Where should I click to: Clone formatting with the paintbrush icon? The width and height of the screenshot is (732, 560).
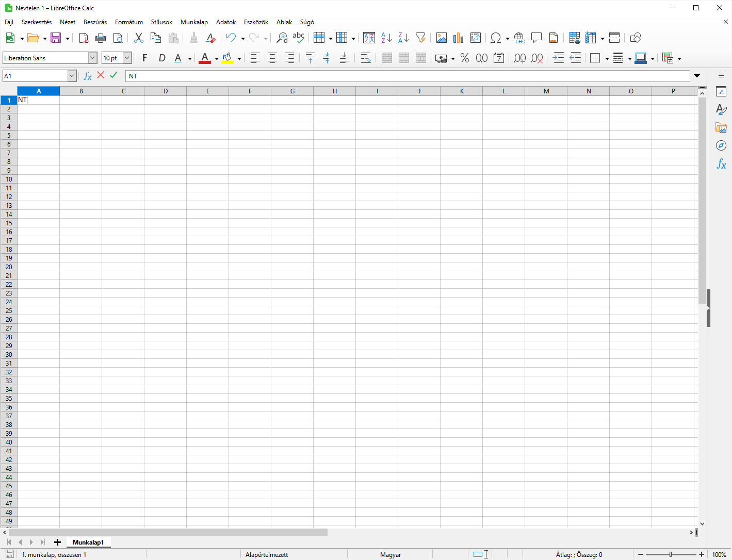[x=193, y=38]
